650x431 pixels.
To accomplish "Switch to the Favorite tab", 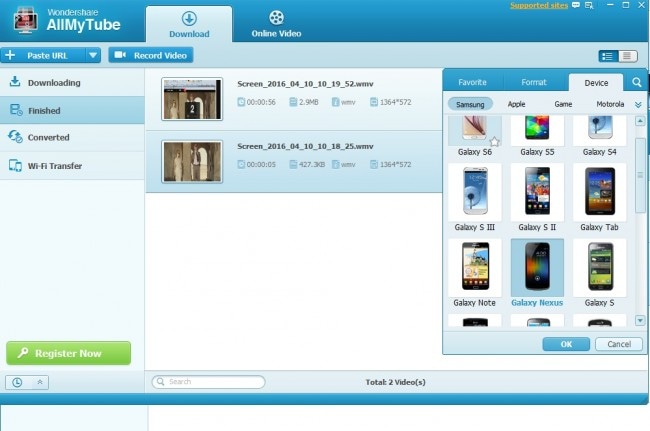I will 472,82.
